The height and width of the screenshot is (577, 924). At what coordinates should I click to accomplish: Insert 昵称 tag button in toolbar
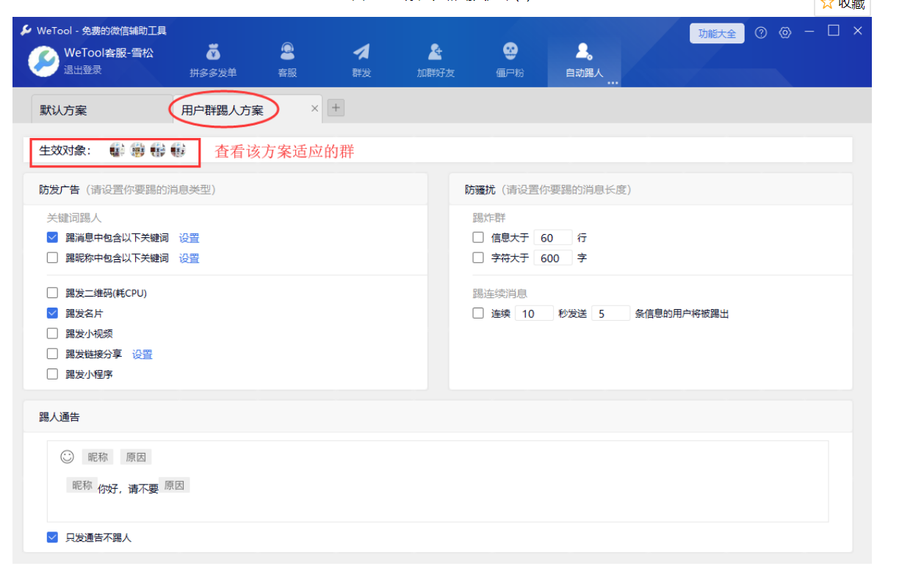click(98, 457)
